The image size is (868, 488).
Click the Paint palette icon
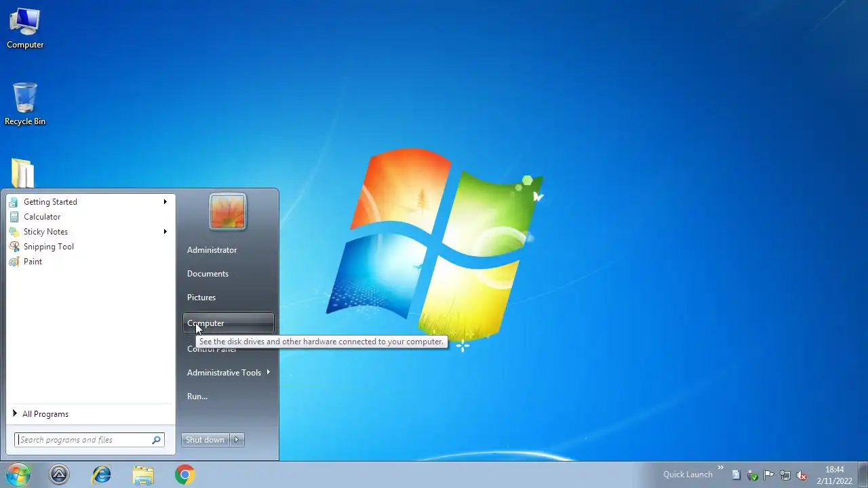14,262
